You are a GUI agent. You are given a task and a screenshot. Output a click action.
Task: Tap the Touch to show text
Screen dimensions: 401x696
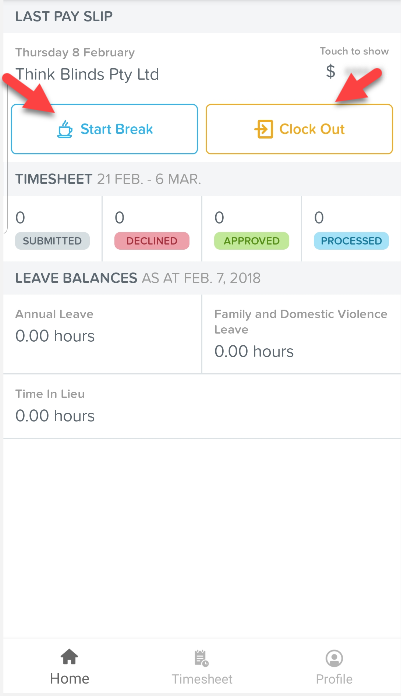click(354, 51)
